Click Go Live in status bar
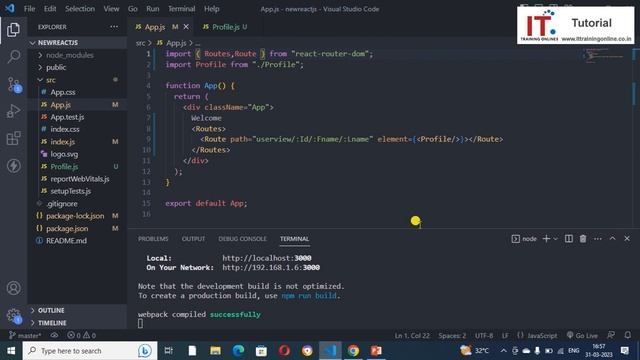 click(582, 336)
